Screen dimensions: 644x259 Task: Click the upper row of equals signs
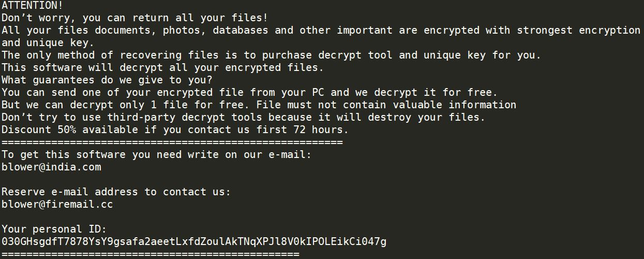tap(172, 142)
